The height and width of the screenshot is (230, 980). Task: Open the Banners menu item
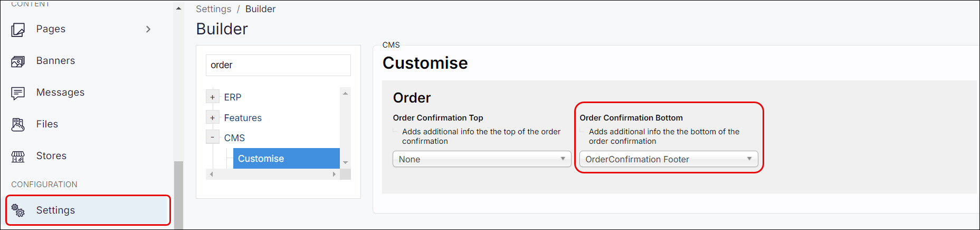pos(55,61)
